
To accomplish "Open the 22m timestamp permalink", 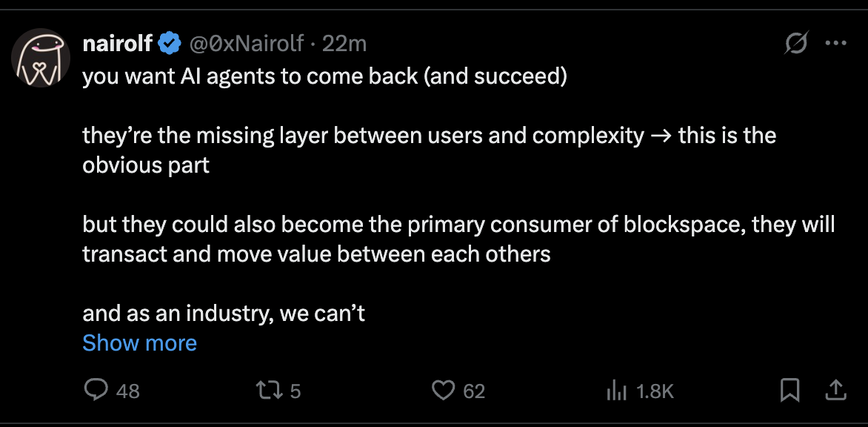I will point(344,43).
